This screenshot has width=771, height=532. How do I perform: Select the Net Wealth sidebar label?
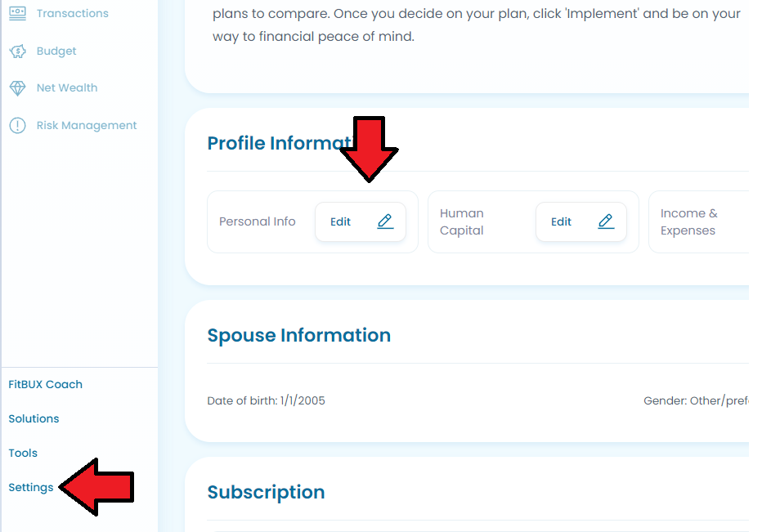coord(67,88)
